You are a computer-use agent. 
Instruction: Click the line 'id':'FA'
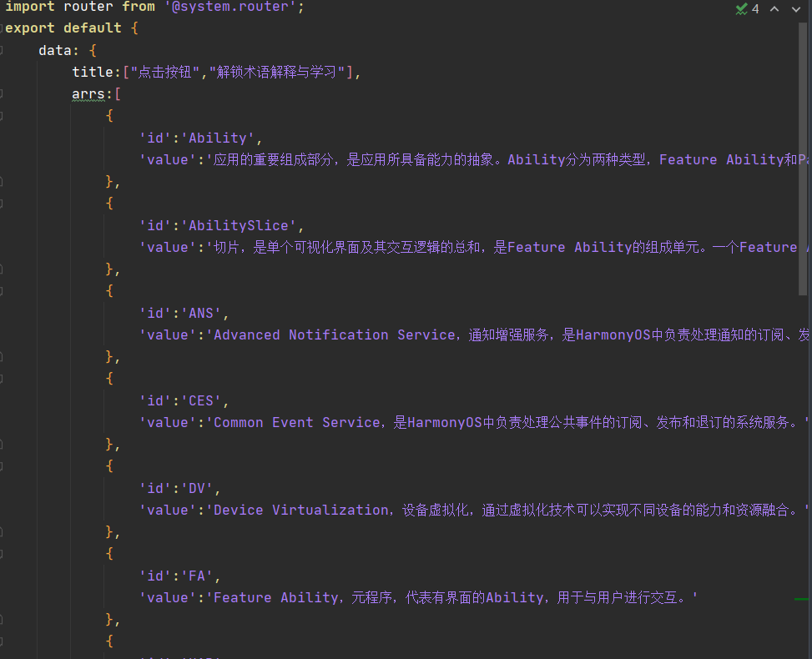(179, 575)
